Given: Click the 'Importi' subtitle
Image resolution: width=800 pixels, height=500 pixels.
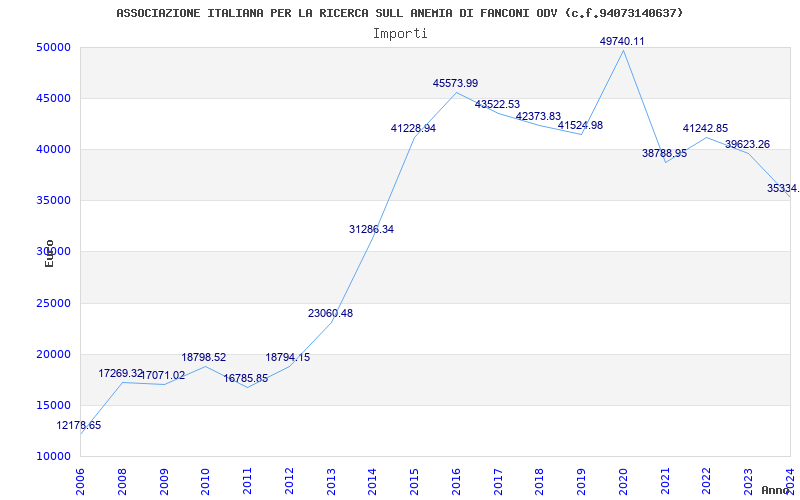Looking at the screenshot, I should tap(400, 34).
